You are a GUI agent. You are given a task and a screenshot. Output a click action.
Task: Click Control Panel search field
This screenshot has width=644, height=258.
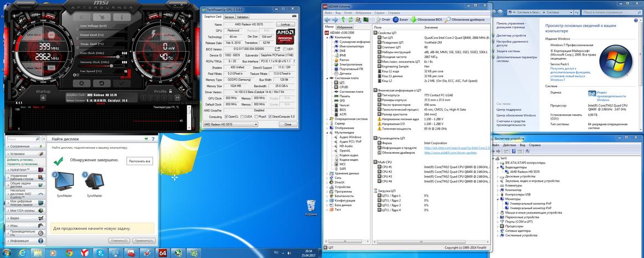612,12
